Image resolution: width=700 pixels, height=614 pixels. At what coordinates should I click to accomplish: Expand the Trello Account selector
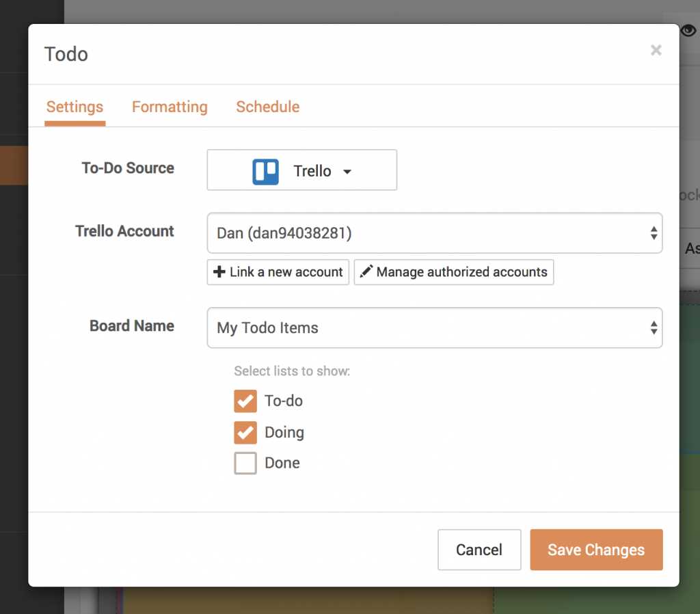(x=435, y=233)
